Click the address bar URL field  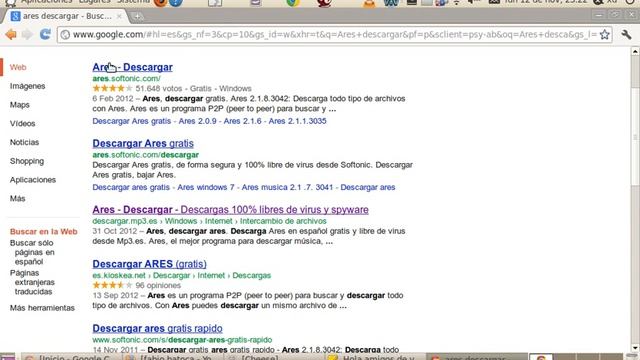pos(335,35)
